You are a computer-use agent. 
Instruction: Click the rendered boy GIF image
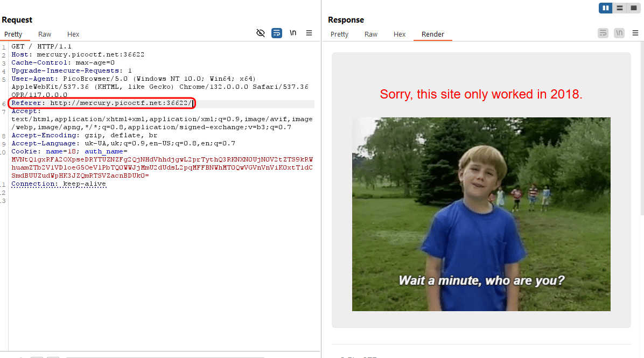481,214
